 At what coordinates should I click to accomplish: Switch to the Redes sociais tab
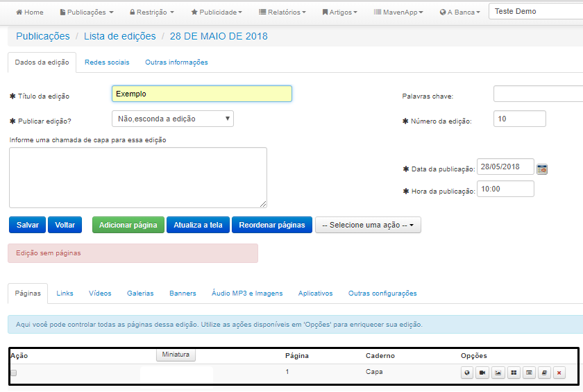coord(107,62)
